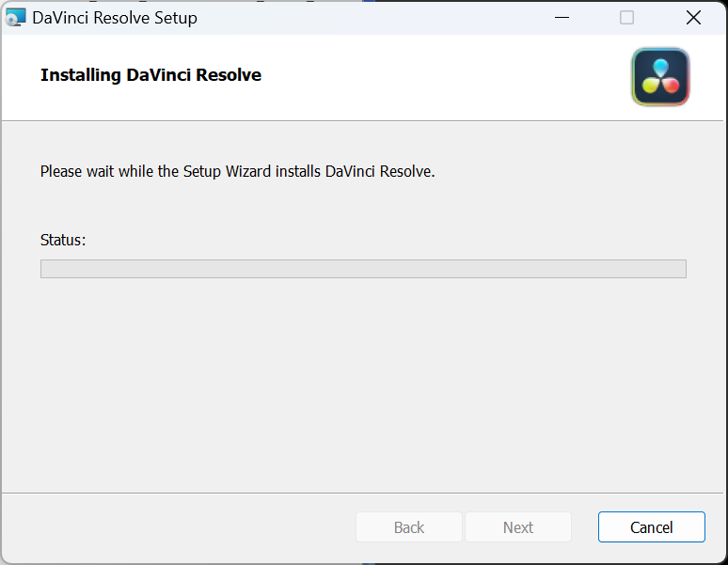Click the greyed-out Next button
Viewport: 728px width, 565px height.
tap(518, 527)
